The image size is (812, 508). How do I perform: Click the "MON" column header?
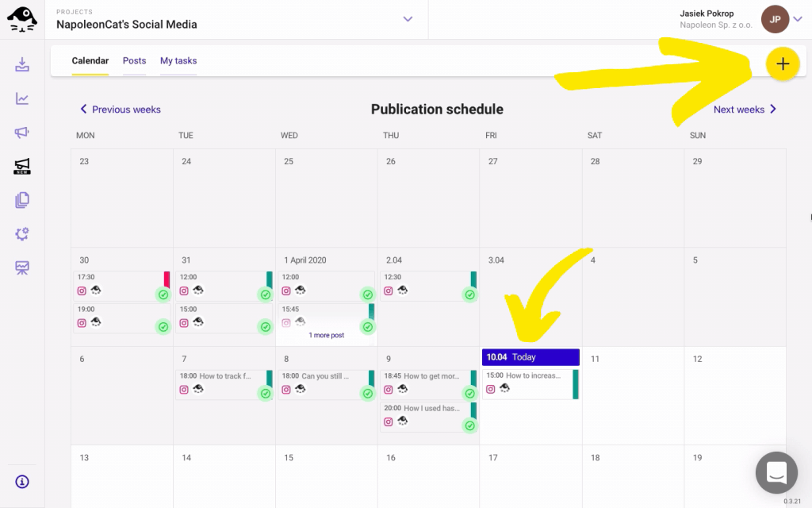[86, 135]
